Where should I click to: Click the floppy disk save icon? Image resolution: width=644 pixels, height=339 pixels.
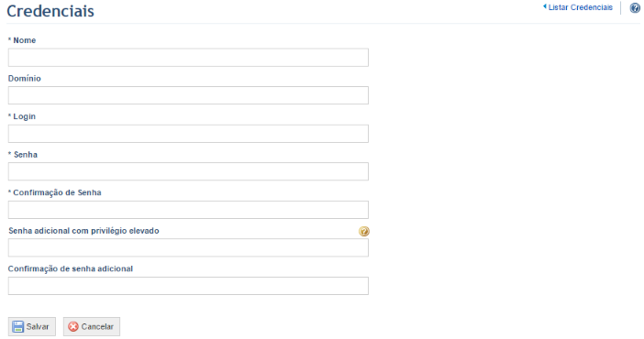tap(18, 327)
